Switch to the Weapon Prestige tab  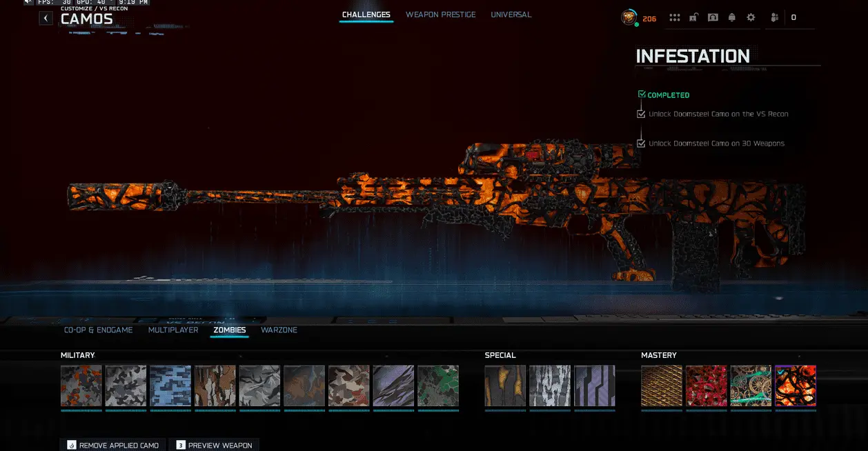(x=440, y=14)
